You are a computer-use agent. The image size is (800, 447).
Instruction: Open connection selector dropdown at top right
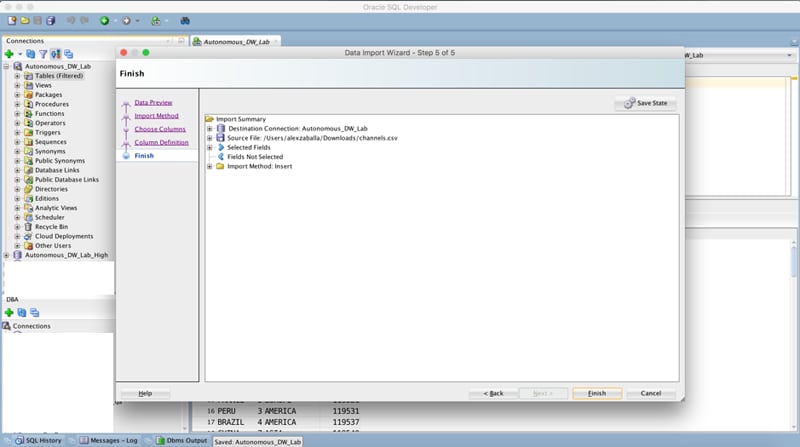click(789, 55)
